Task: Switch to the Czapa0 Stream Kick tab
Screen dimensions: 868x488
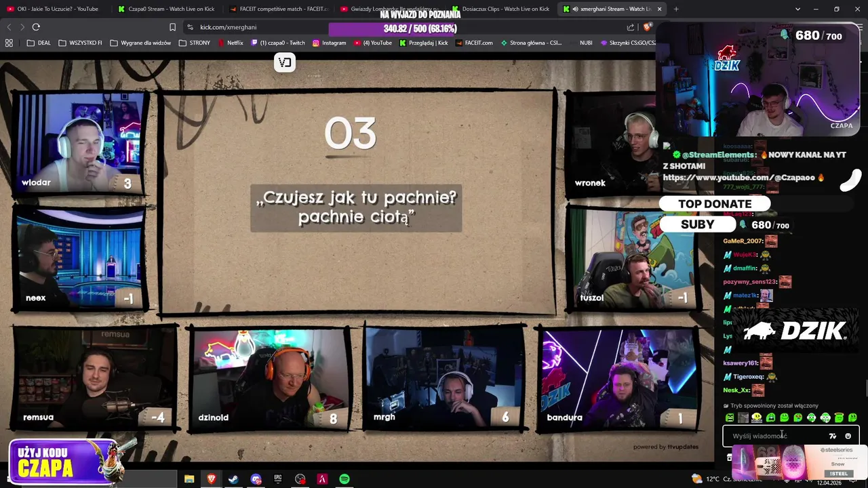Action: coord(166,9)
